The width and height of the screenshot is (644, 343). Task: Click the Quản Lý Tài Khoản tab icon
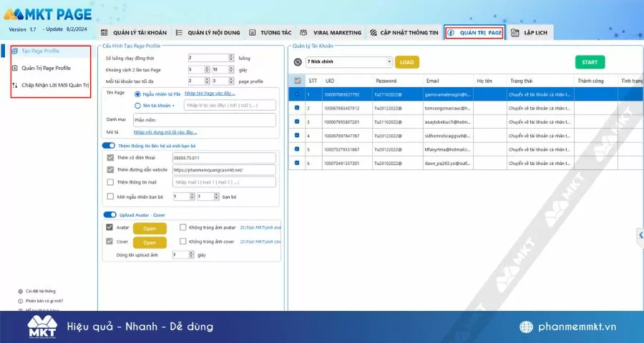(104, 32)
